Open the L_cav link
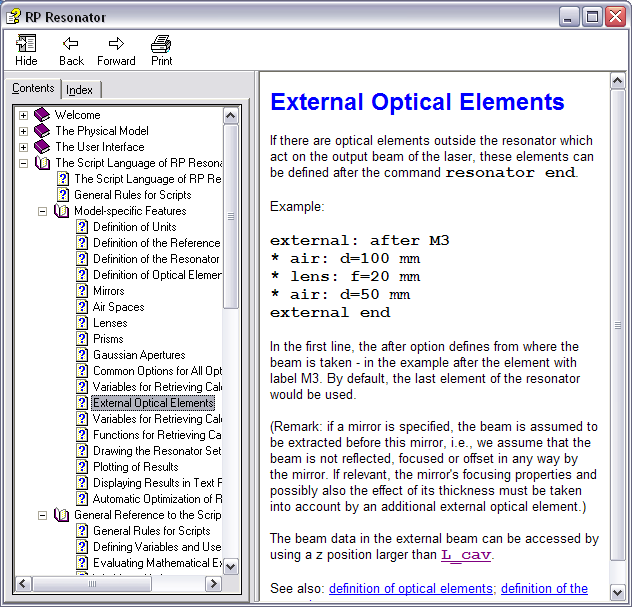Screen dimensions: 632x607 click(466, 555)
